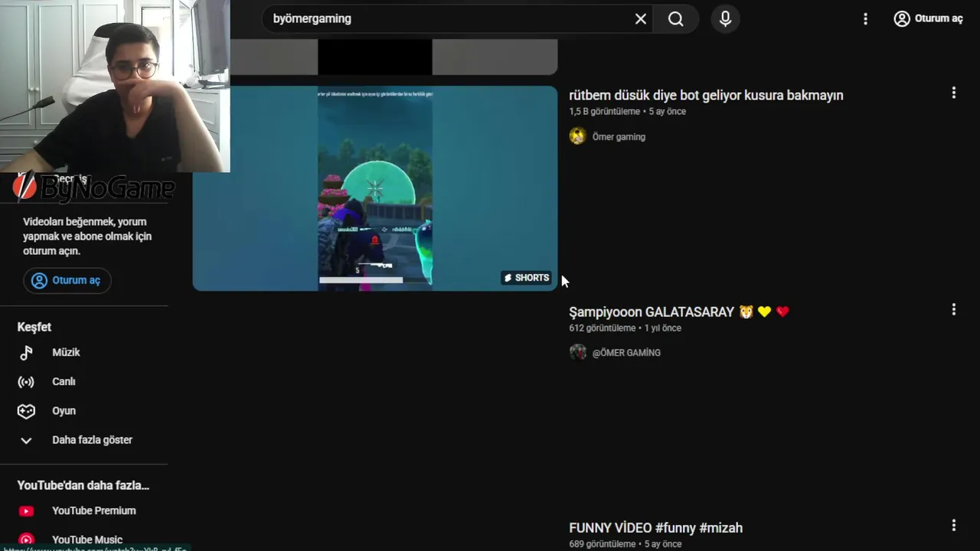Click the sidebar Oturum aç button
The width and height of the screenshot is (980, 551).
(67, 280)
